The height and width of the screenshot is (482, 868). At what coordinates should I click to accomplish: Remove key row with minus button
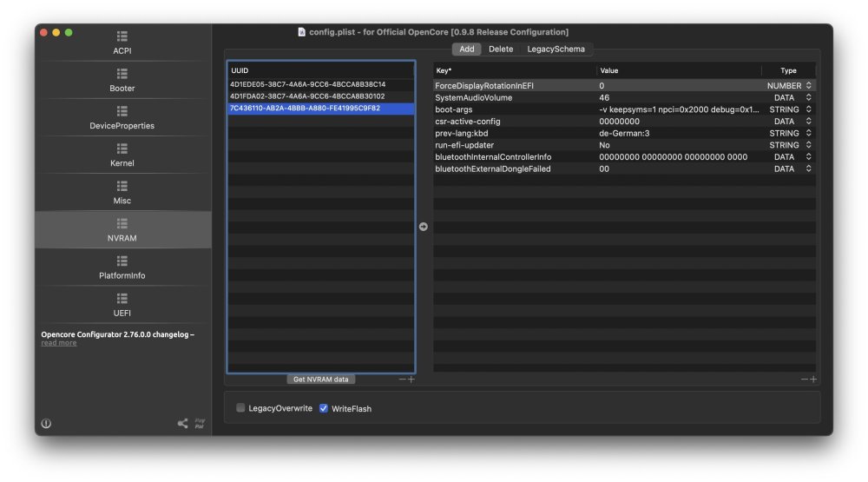[x=805, y=379]
